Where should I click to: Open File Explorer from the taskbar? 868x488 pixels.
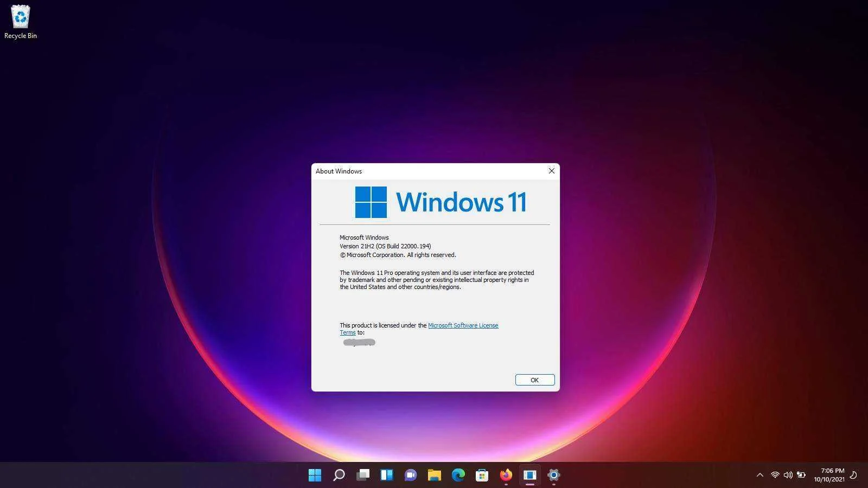point(434,475)
